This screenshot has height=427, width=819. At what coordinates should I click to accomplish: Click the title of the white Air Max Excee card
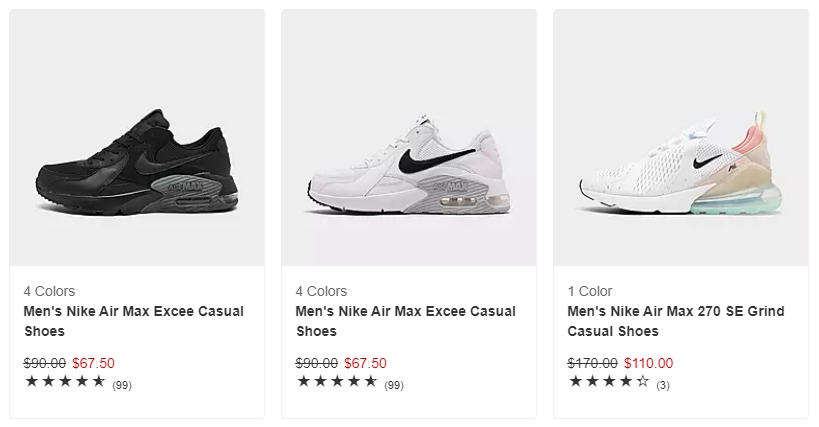[x=406, y=321]
